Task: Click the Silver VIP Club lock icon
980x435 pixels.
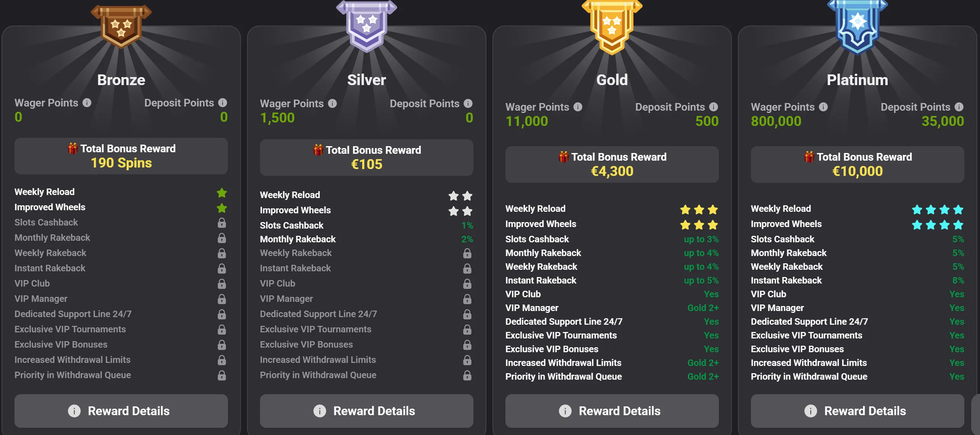Action: click(467, 284)
